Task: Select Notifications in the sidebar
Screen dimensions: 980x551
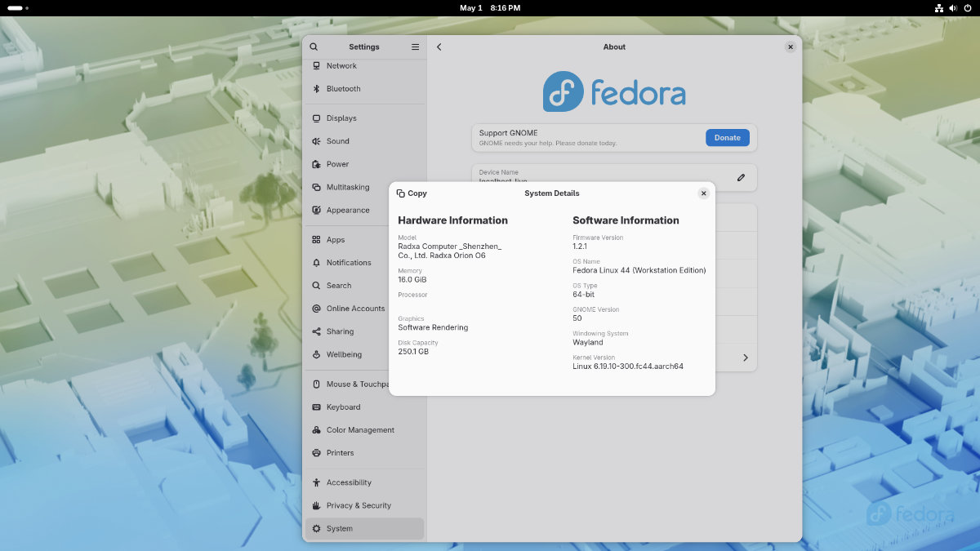Action: pos(364,263)
